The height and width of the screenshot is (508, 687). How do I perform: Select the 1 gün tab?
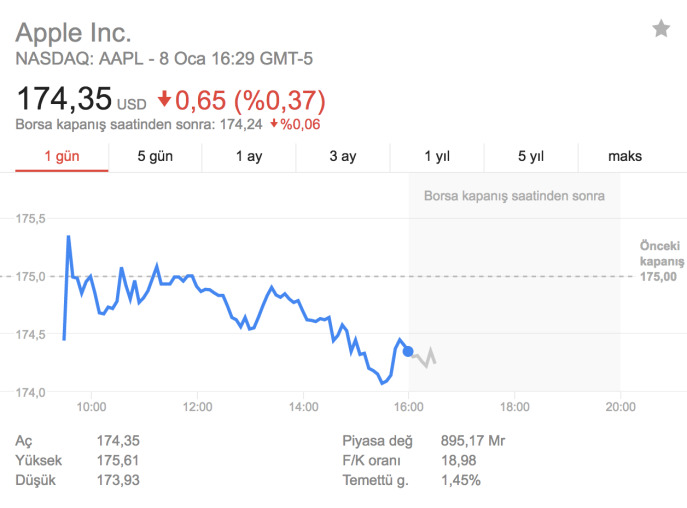62,156
